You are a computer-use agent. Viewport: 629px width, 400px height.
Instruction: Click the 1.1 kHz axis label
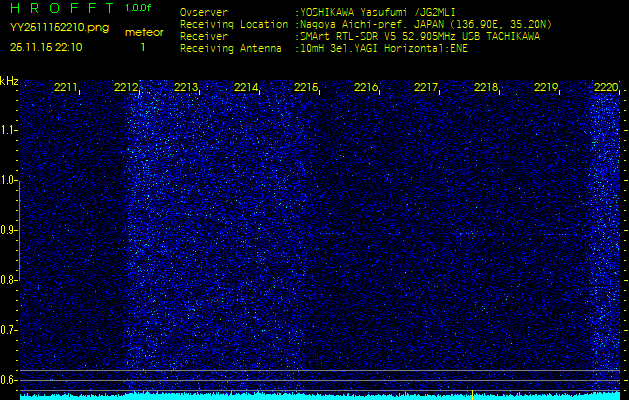pyautogui.click(x=7, y=130)
